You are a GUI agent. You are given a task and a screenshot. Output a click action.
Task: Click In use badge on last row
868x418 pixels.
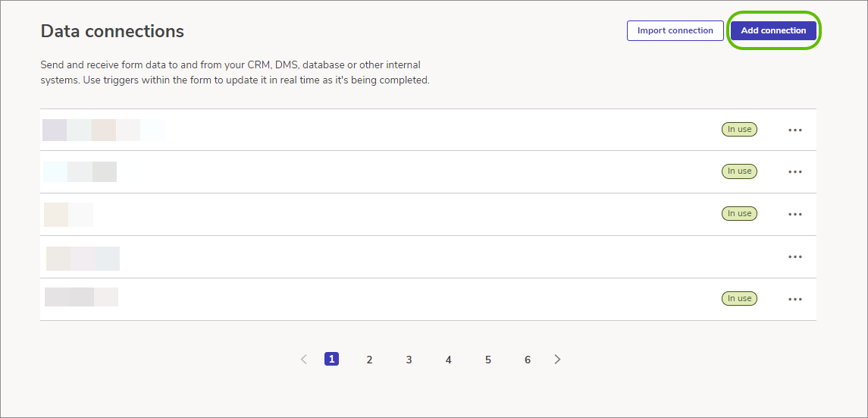click(739, 298)
